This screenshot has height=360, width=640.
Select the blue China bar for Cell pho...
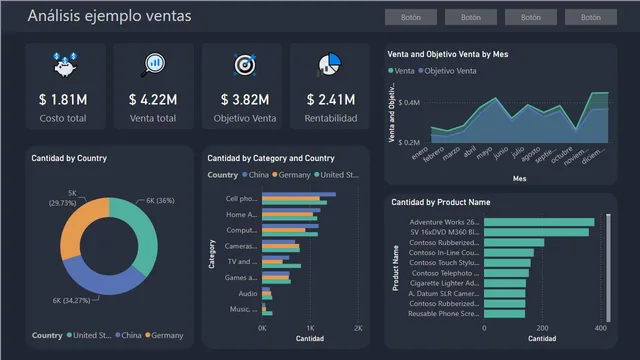299,194
